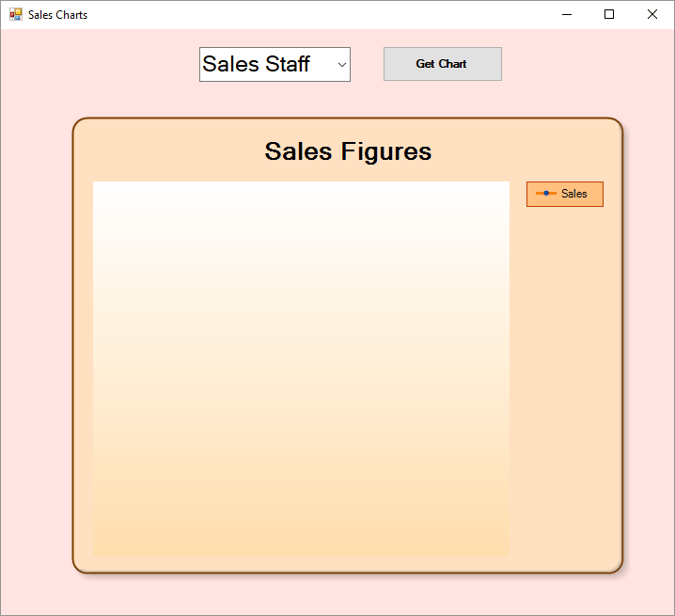This screenshot has height=616, width=675.
Task: Click the pink form background beside Get Chart
Action: [583, 64]
